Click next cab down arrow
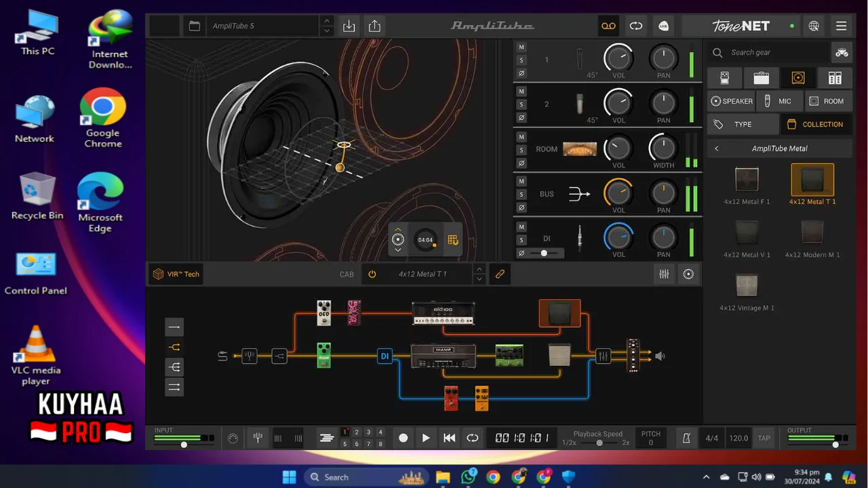The height and width of the screenshot is (488, 868). pyautogui.click(x=479, y=279)
